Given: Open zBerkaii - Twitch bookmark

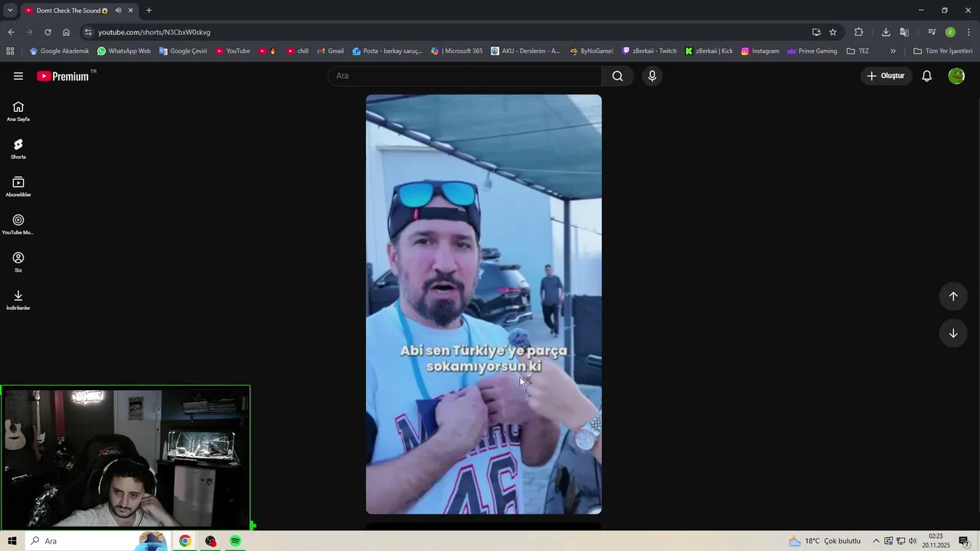Looking at the screenshot, I should (x=649, y=51).
